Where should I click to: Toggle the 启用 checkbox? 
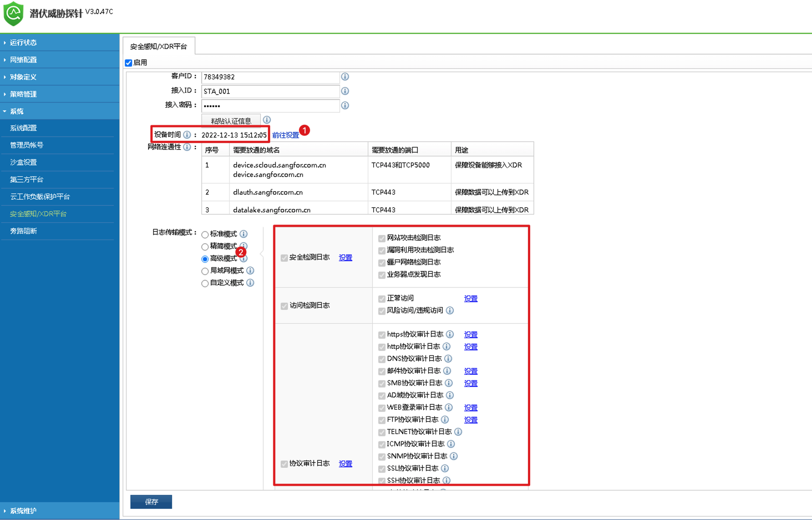tap(129, 63)
